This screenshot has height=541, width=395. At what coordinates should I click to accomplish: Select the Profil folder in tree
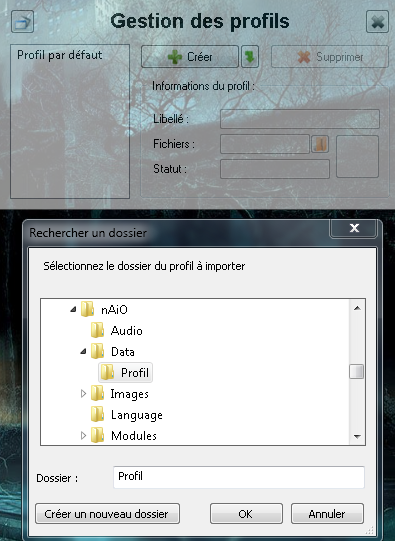(x=125, y=373)
